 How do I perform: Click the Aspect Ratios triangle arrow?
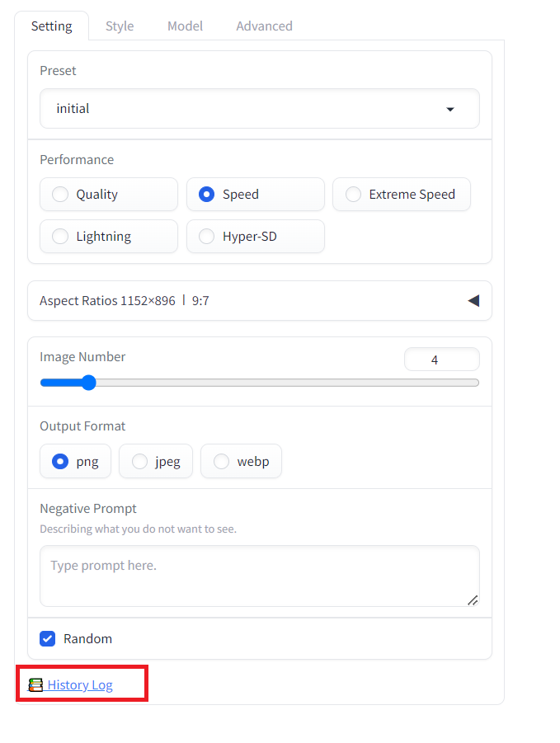pyautogui.click(x=473, y=300)
